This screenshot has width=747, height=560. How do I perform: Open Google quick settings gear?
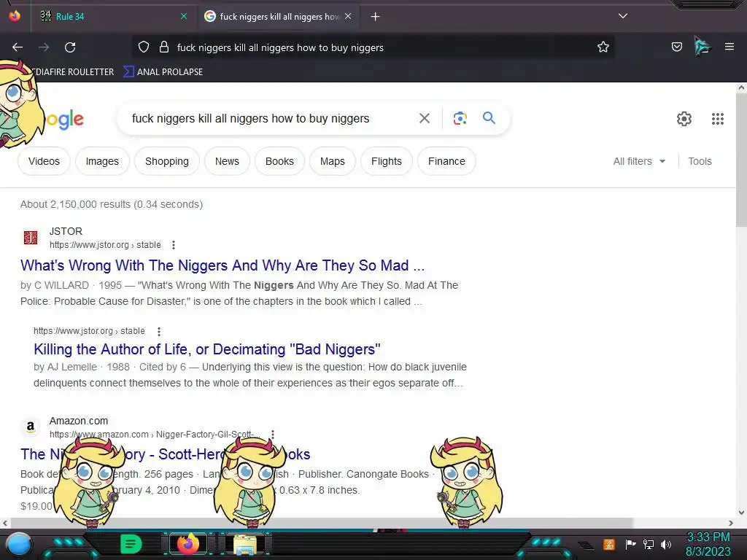(x=684, y=119)
